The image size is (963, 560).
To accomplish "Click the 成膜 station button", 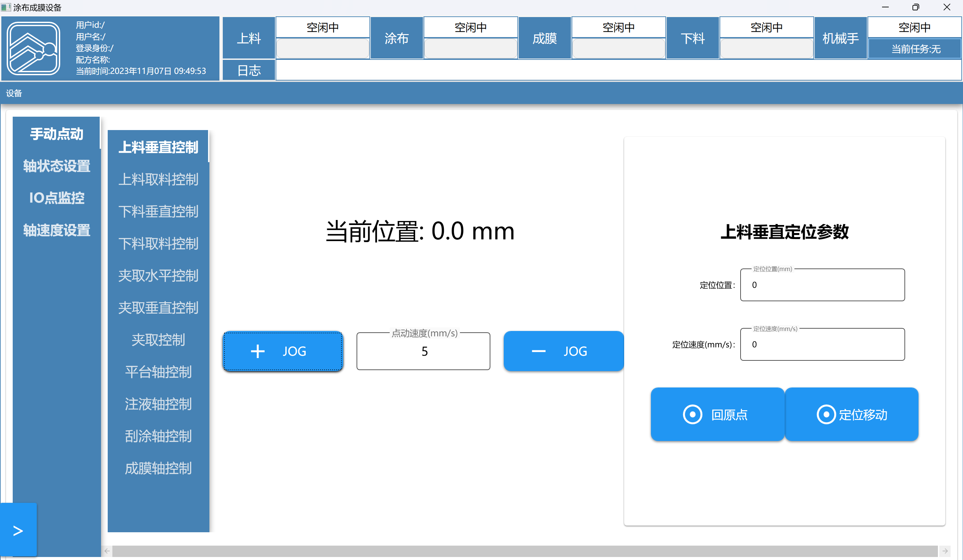I will tap(545, 38).
